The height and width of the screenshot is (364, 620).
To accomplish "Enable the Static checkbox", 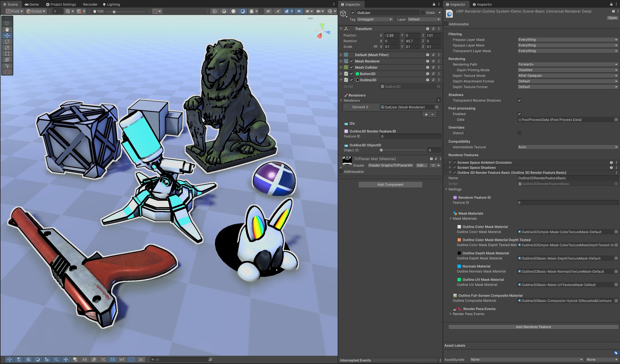I will pos(423,13).
